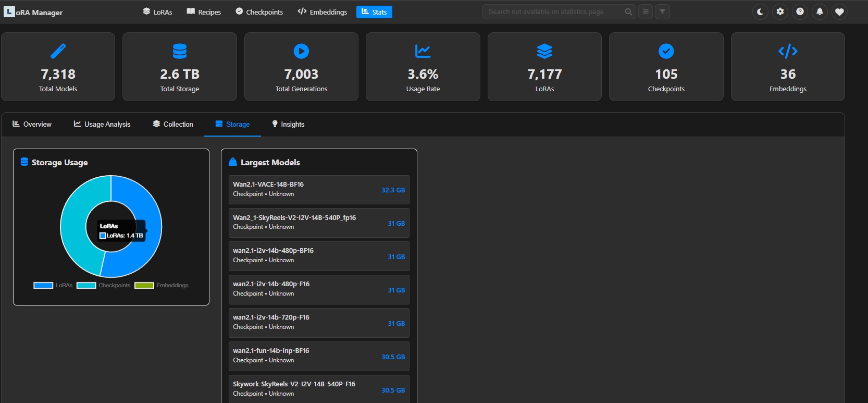Click the 7,177 LoRAs count
The width and height of the screenshot is (868, 403).
[544, 74]
